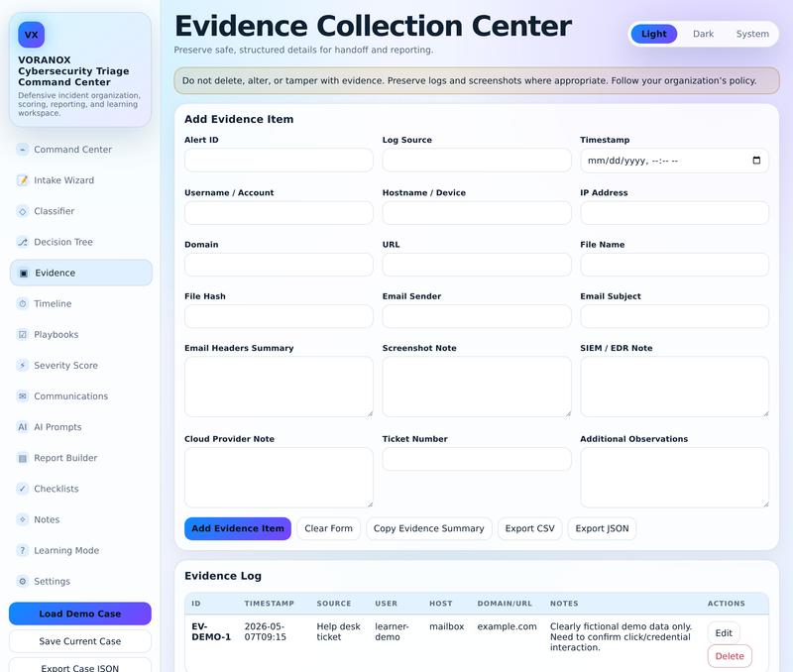Click the Learning Mode question icon
This screenshot has width=793, height=672.
pyautogui.click(x=22, y=551)
